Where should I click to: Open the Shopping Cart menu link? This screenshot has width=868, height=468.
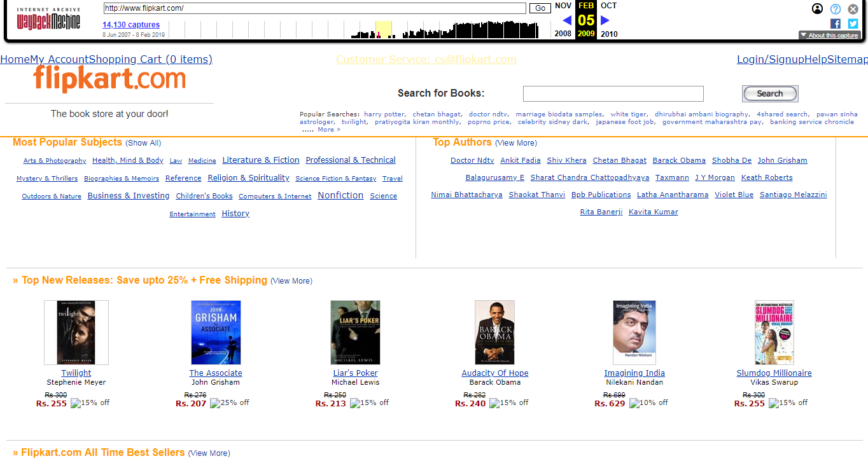[x=150, y=60]
